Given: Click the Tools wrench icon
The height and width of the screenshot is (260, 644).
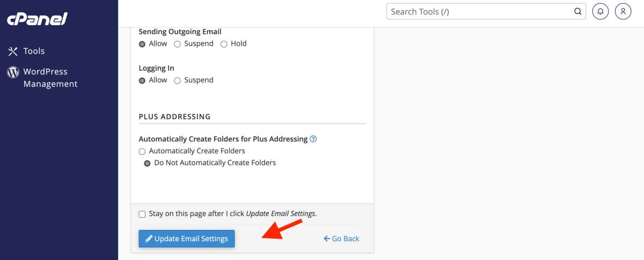Looking at the screenshot, I should (13, 51).
